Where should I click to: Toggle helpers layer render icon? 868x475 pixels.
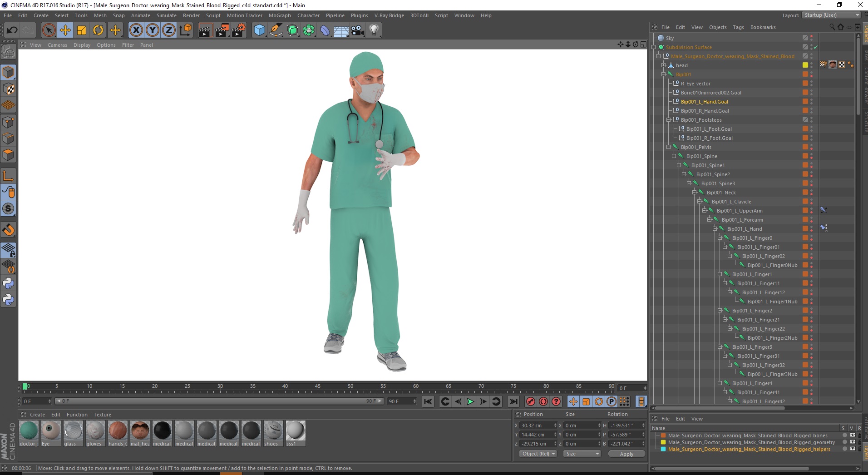click(859, 449)
